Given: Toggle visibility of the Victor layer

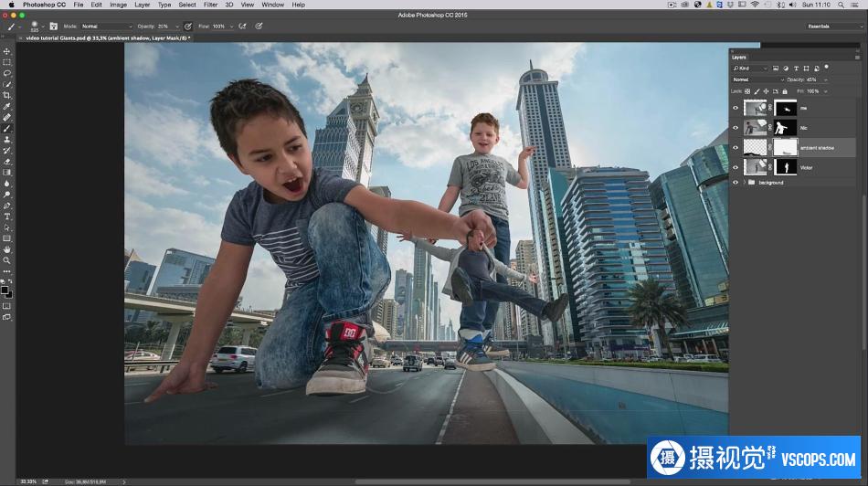Looking at the screenshot, I should click(x=736, y=167).
